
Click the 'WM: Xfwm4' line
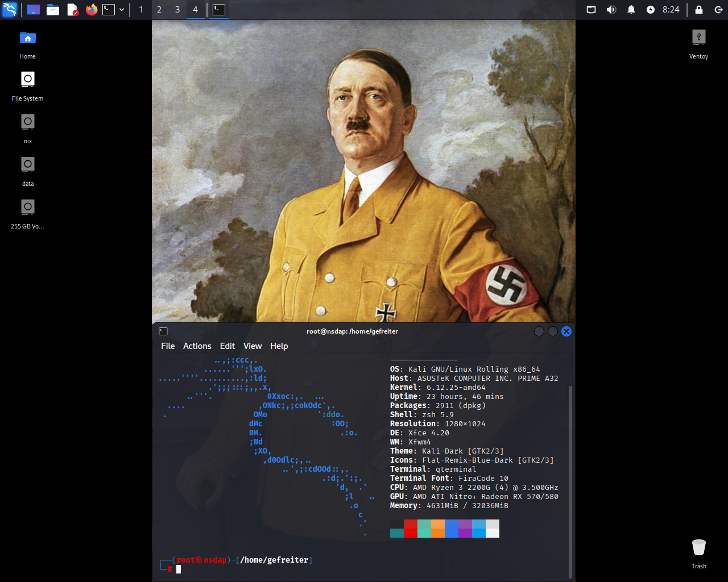pos(411,442)
